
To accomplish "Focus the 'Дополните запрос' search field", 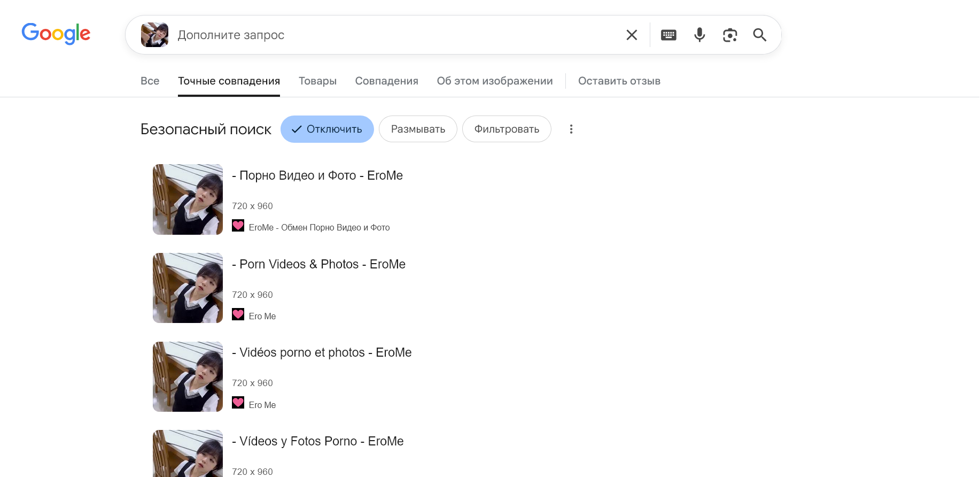I will [395, 35].
